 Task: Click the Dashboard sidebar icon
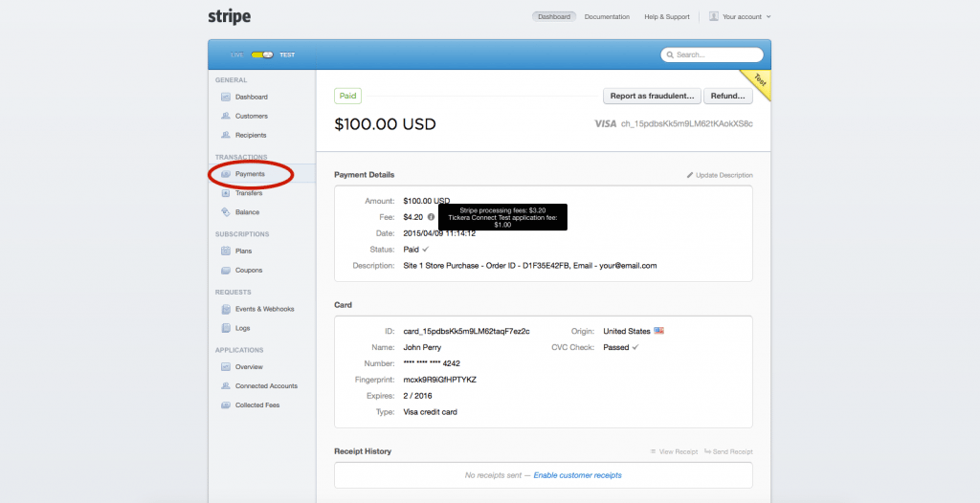click(x=226, y=98)
